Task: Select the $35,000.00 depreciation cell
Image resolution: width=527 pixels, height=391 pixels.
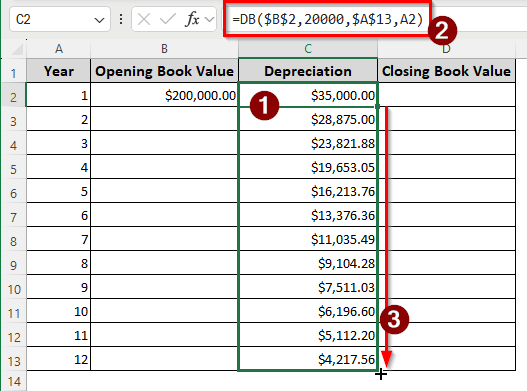Action: (308, 95)
